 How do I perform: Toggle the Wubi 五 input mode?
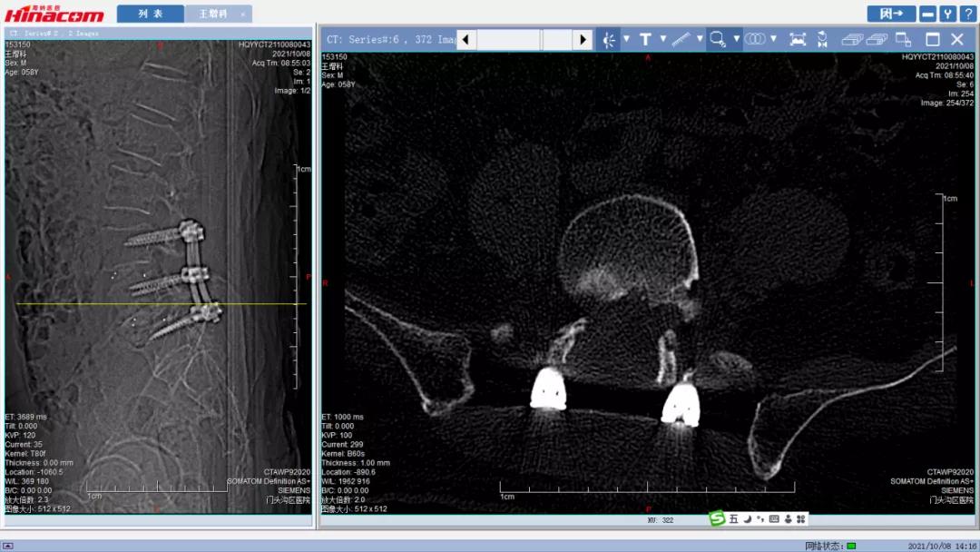734,519
